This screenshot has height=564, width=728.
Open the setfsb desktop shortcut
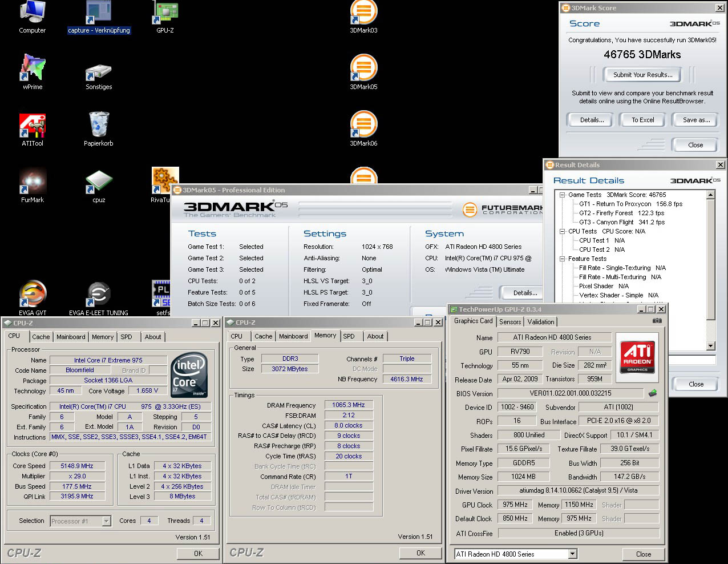pos(162,298)
